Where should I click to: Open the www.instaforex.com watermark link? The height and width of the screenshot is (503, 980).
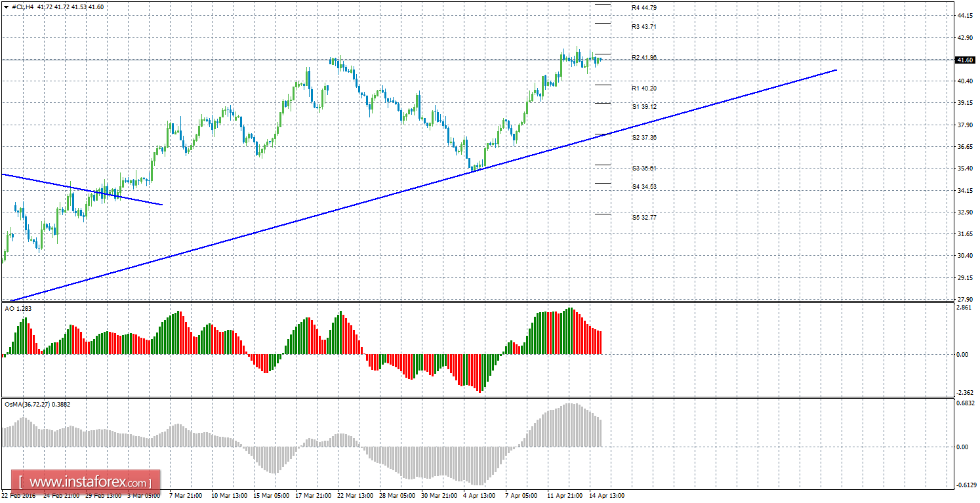click(87, 483)
